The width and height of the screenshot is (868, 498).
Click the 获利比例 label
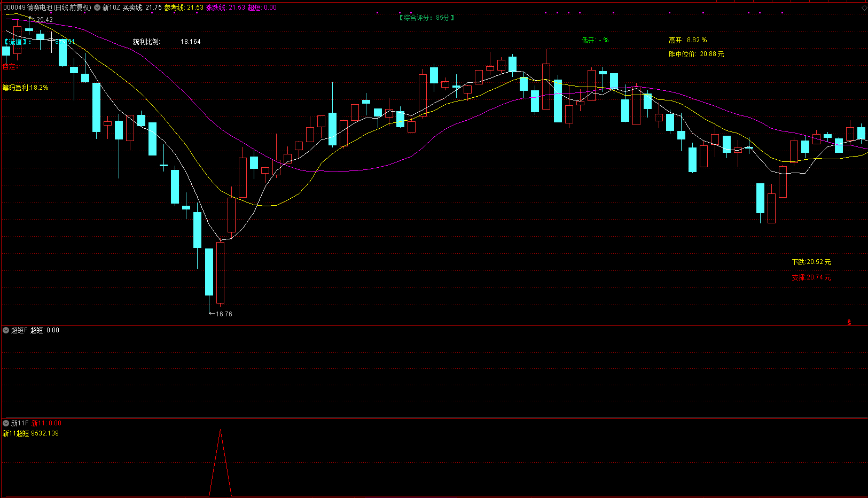146,42
